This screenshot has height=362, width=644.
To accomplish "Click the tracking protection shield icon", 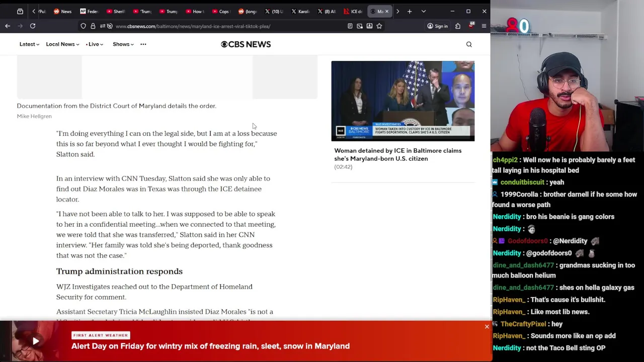I will click(83, 26).
